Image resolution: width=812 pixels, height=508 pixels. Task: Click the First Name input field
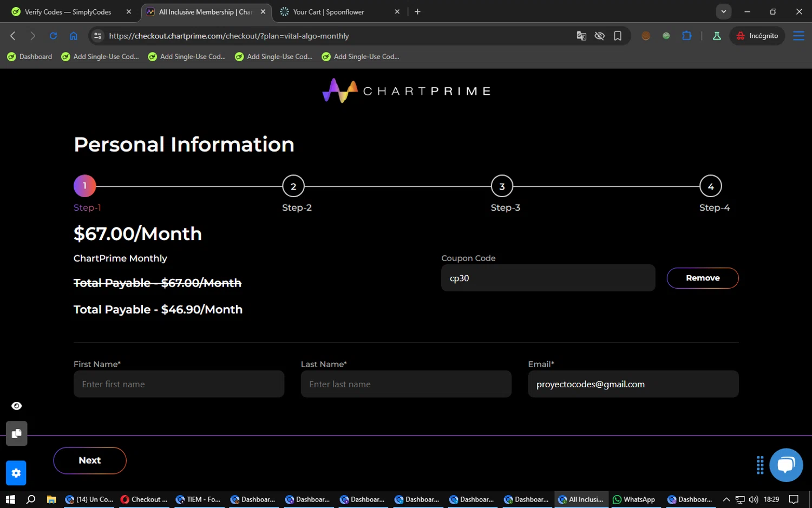pos(179,384)
